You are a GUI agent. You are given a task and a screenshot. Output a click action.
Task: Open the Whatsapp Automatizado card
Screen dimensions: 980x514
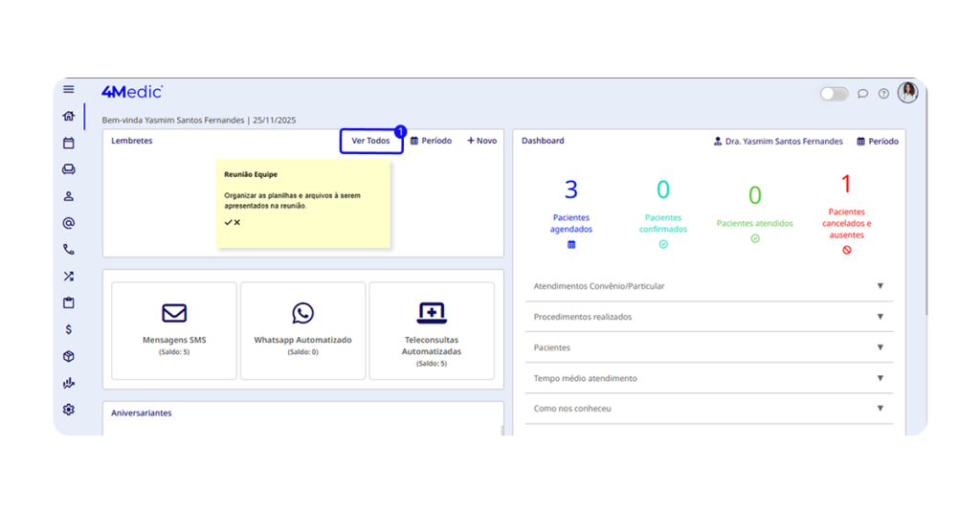tap(302, 330)
